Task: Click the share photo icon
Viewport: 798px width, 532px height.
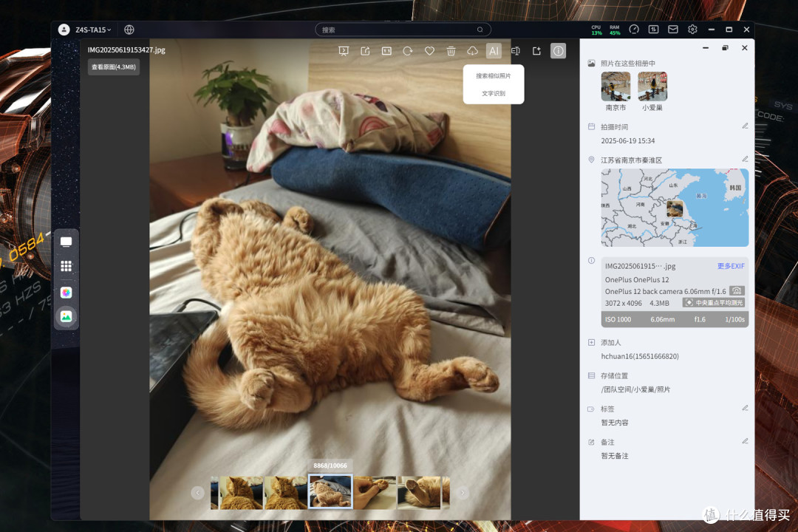Action: click(x=365, y=51)
